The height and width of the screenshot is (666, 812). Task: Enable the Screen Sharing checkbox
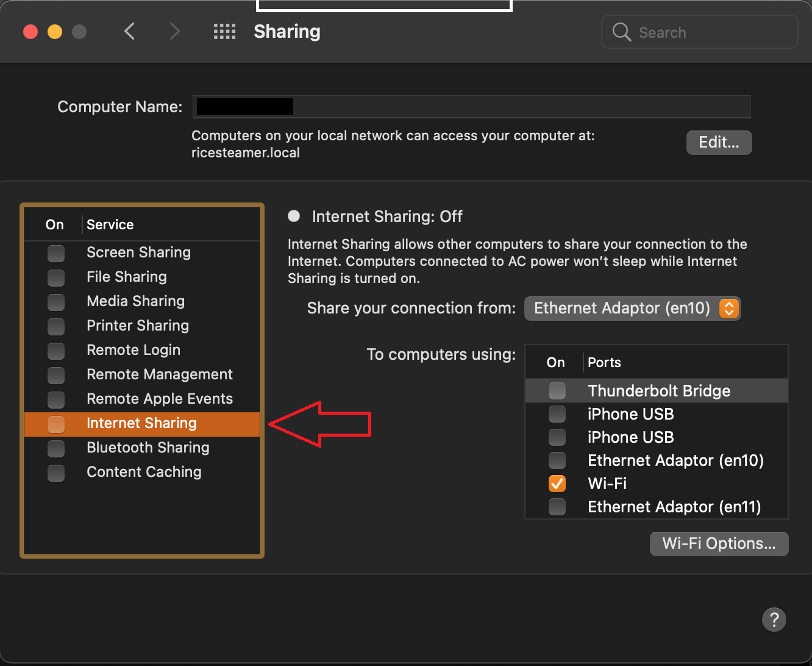click(x=56, y=252)
